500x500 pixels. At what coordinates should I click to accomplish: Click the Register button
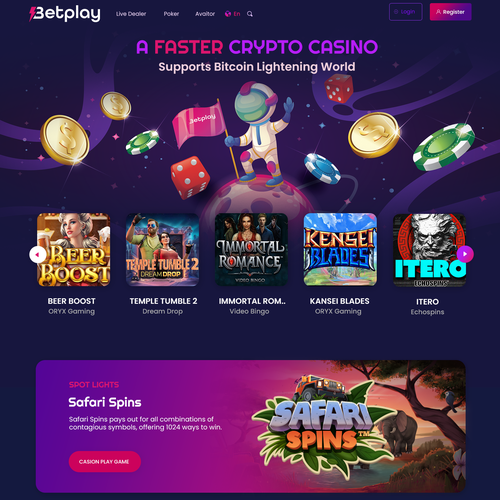[451, 12]
